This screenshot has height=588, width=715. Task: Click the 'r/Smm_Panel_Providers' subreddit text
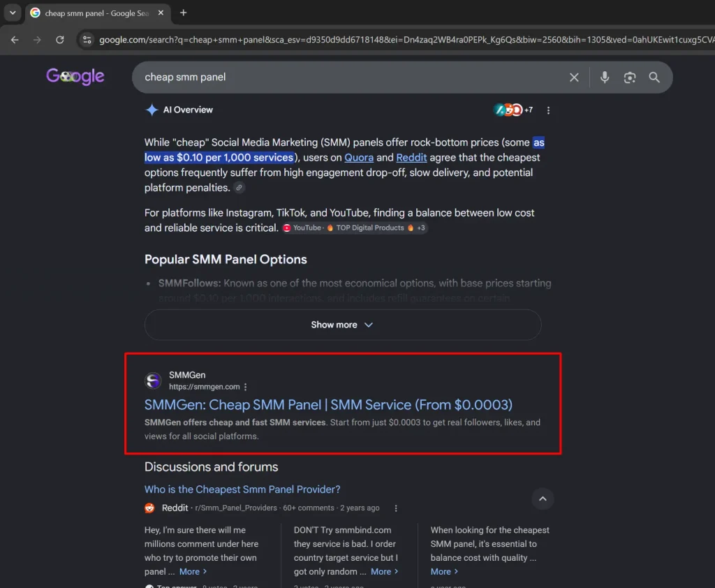pos(236,508)
